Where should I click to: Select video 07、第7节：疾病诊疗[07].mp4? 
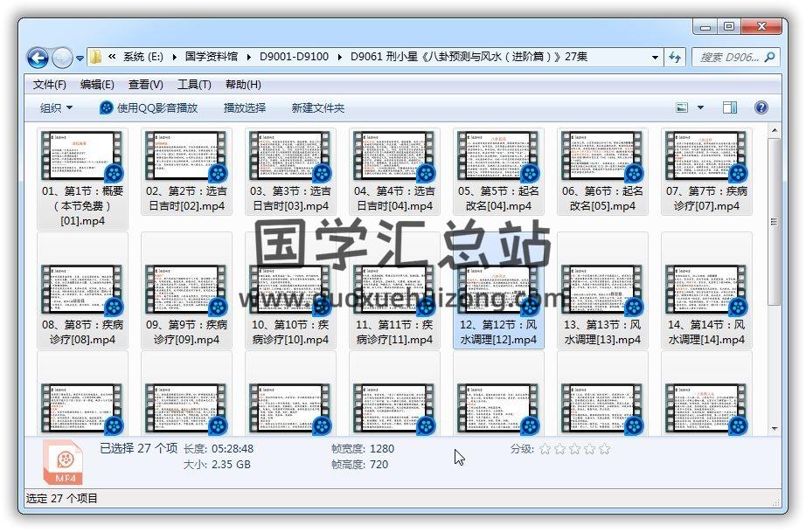click(706, 171)
